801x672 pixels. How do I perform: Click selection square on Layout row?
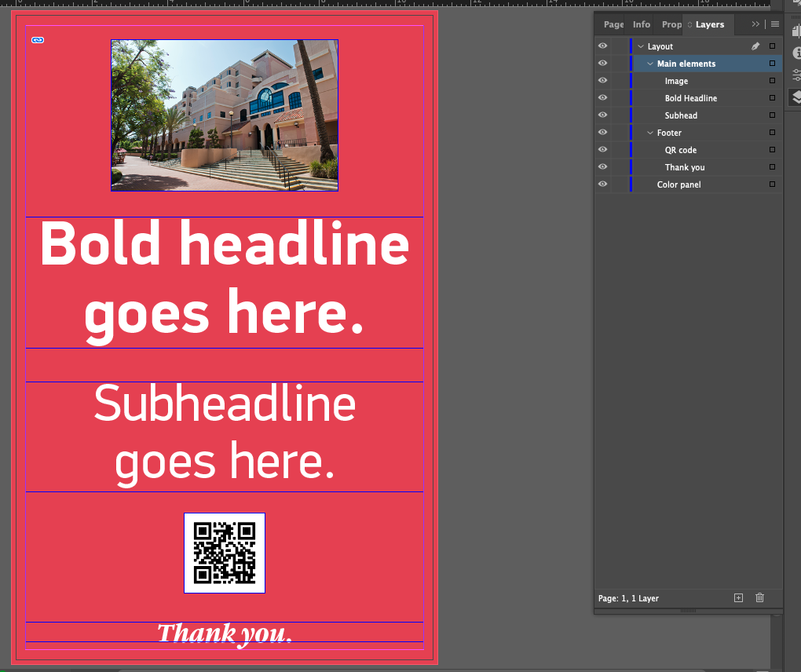coord(773,46)
